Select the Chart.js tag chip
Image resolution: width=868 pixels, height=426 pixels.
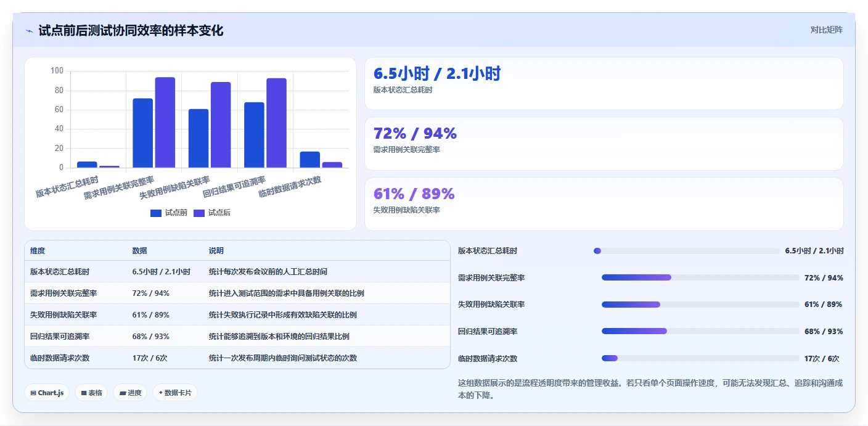(x=47, y=393)
